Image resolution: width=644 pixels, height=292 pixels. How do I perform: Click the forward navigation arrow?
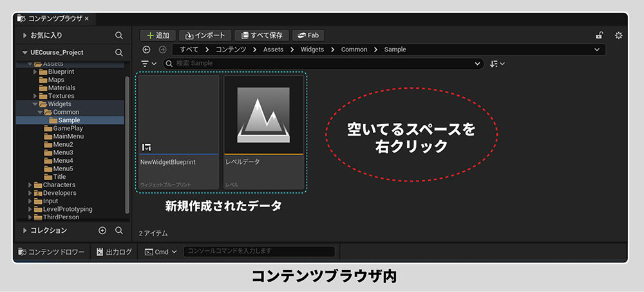[162, 50]
